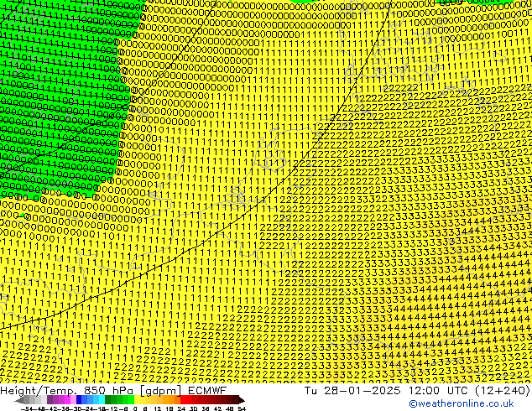The width and height of the screenshot is (532, 411).
Task: Open the weatheronline.co.uk copyright link
Action: (x=462, y=403)
